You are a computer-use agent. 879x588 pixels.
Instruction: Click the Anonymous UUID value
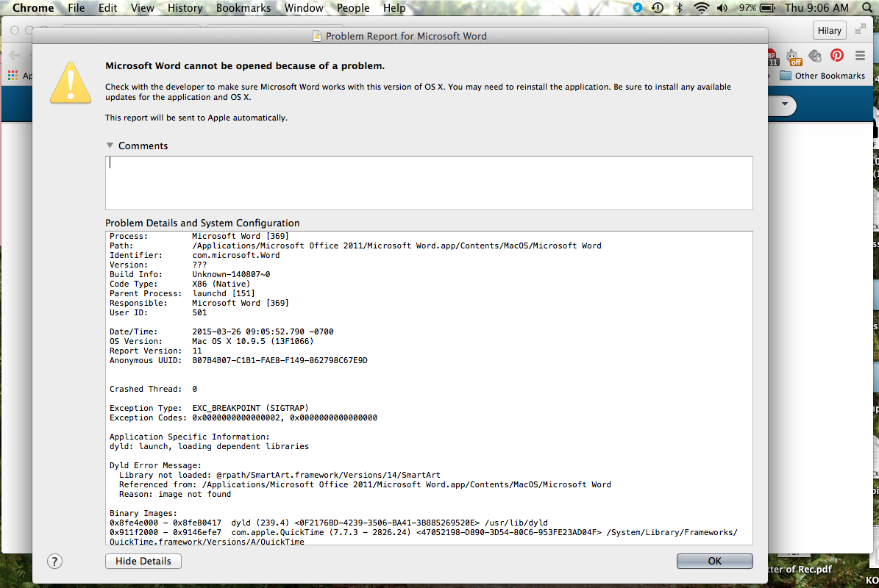click(280, 361)
